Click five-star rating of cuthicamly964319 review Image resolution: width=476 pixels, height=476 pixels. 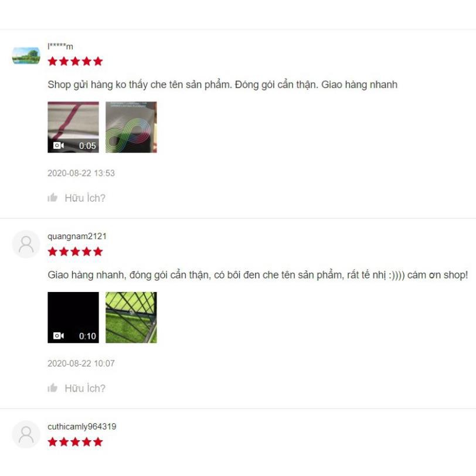coord(75,442)
